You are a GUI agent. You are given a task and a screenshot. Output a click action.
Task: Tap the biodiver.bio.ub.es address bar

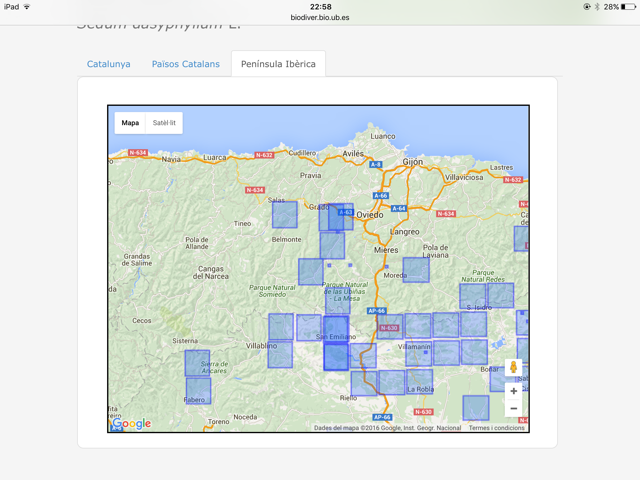tap(320, 18)
